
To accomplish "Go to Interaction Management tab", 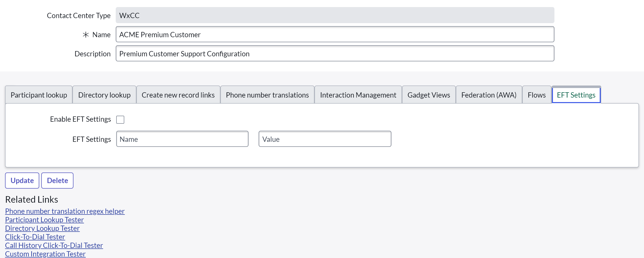I will coord(358,95).
